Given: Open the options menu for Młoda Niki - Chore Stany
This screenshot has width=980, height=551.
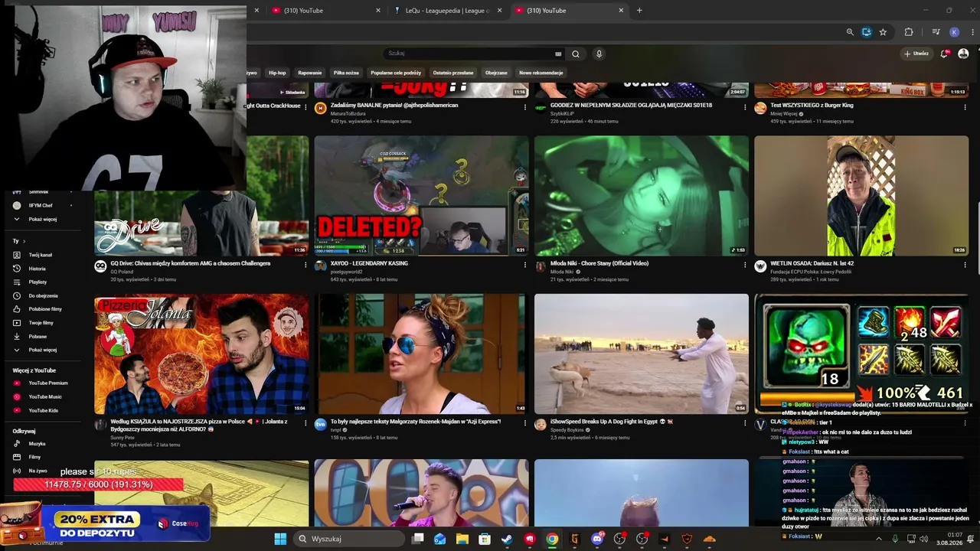Looking at the screenshot, I should click(x=745, y=265).
